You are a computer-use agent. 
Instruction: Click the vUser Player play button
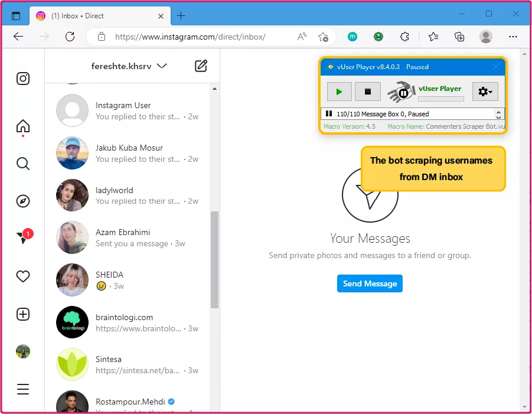click(x=340, y=92)
